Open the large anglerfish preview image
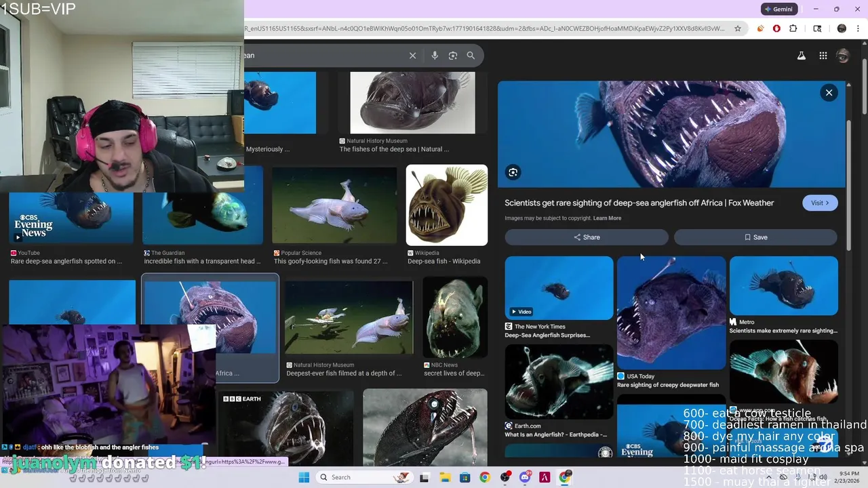 (671, 134)
